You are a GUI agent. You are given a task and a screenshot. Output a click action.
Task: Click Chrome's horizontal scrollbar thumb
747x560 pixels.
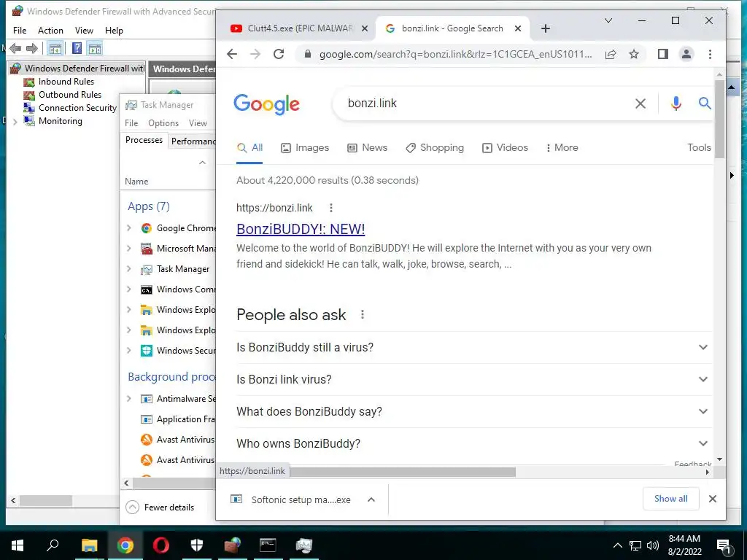(x=403, y=472)
